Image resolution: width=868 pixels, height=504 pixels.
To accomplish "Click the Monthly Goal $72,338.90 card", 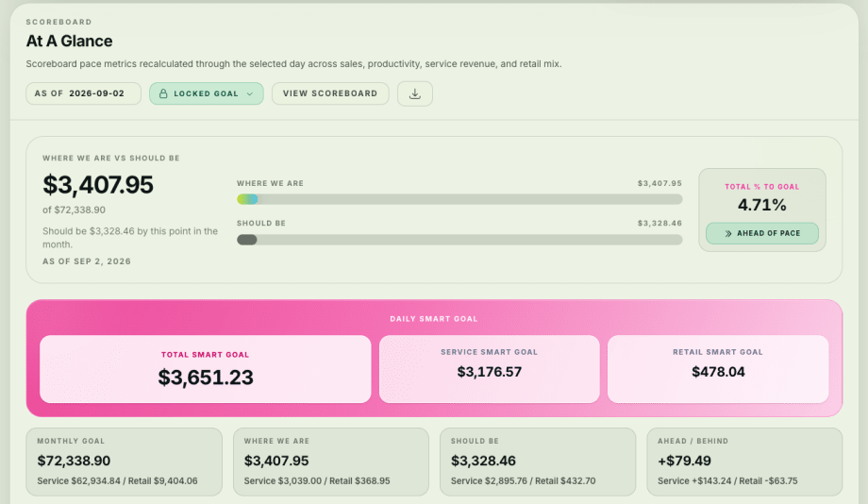I will [x=124, y=462].
